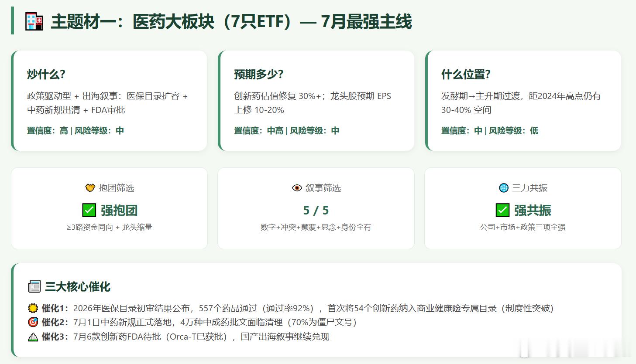This screenshot has width=636, height=364.
Task: Click the 强共振 result text
Action: 533,210
